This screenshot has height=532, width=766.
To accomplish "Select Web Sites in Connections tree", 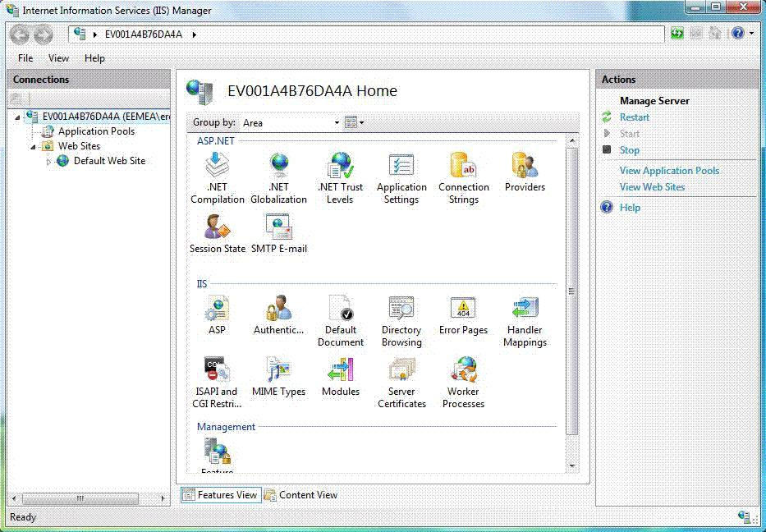I will tap(79, 146).
